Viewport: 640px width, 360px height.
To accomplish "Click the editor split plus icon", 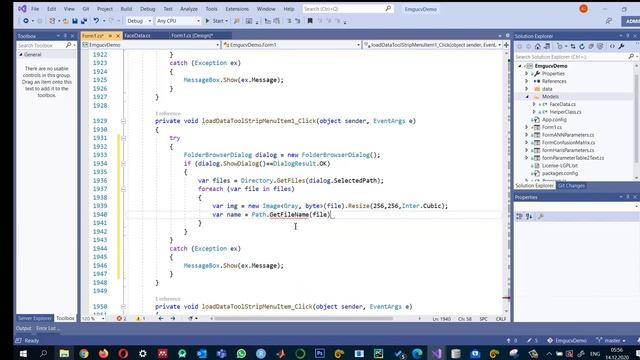I will (506, 44).
